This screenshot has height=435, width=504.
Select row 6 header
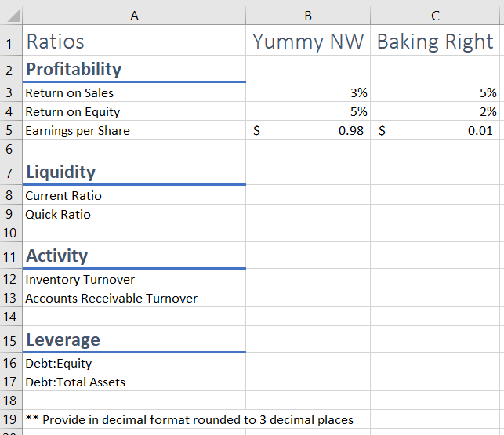[11, 149]
